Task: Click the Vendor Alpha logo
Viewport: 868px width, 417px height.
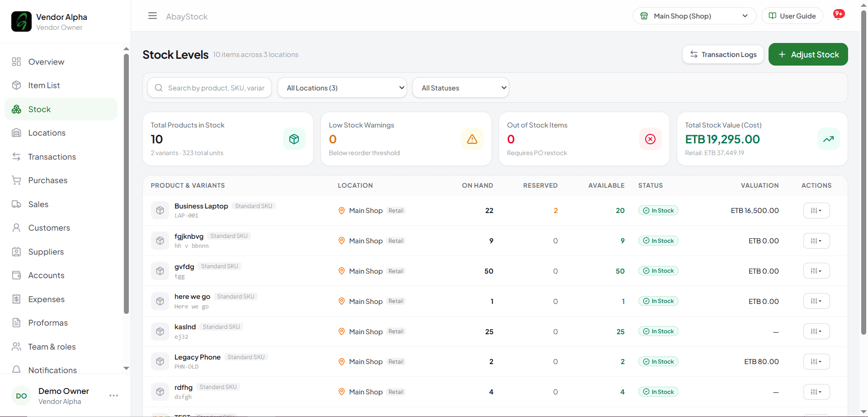Action: (21, 21)
